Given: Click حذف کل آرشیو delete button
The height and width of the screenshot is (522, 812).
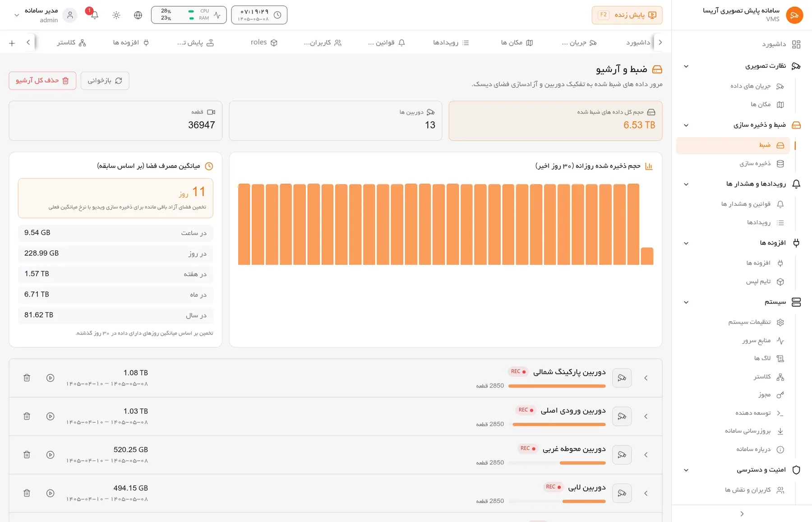Looking at the screenshot, I should pyautogui.click(x=42, y=80).
